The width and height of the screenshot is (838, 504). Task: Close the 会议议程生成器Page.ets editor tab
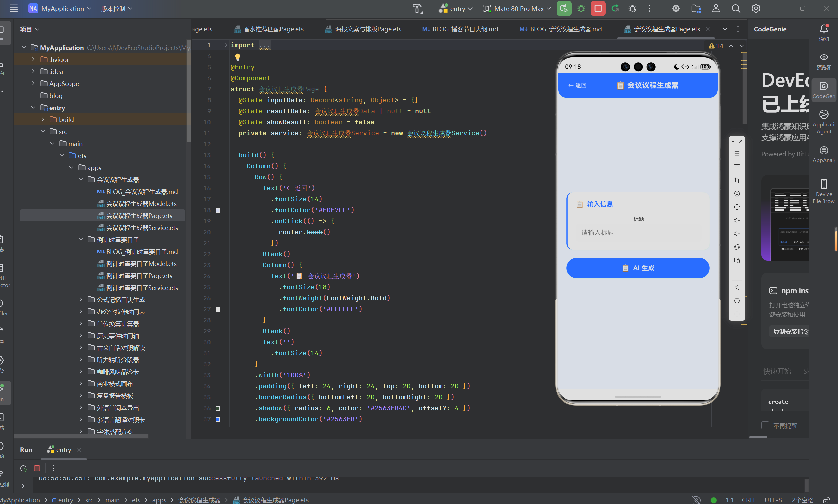[x=708, y=29]
